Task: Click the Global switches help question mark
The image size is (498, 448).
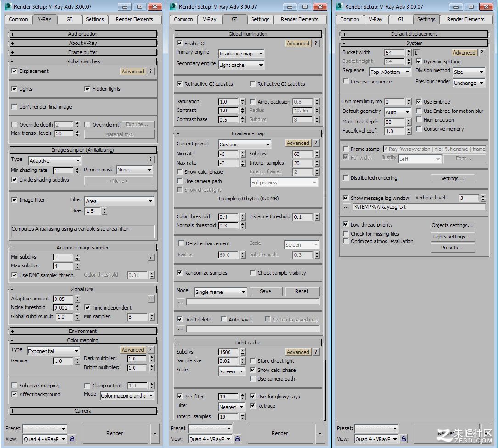Action: pos(151,72)
